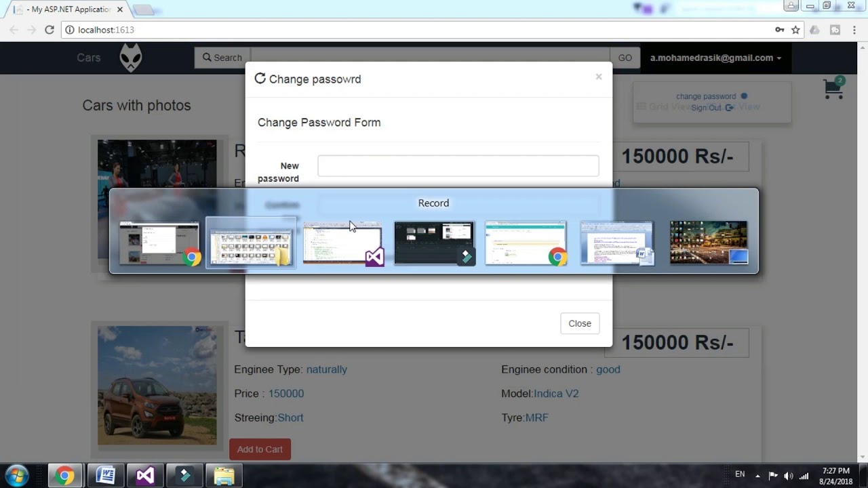
Task: Click the Action Center flag icon
Action: pos(773,476)
